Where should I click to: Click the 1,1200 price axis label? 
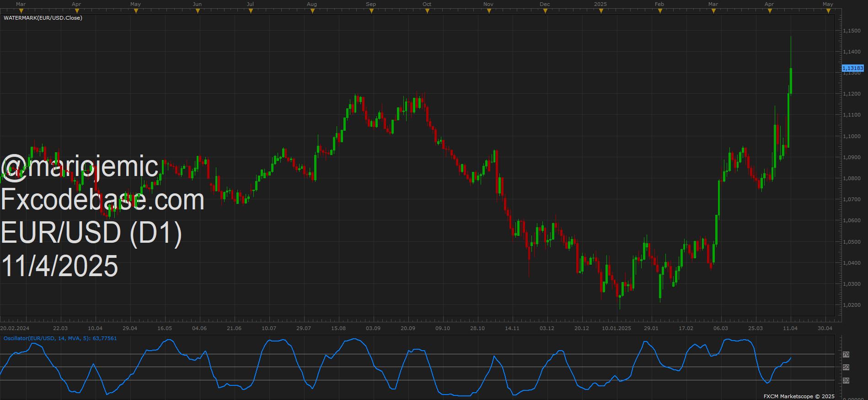tap(852, 94)
